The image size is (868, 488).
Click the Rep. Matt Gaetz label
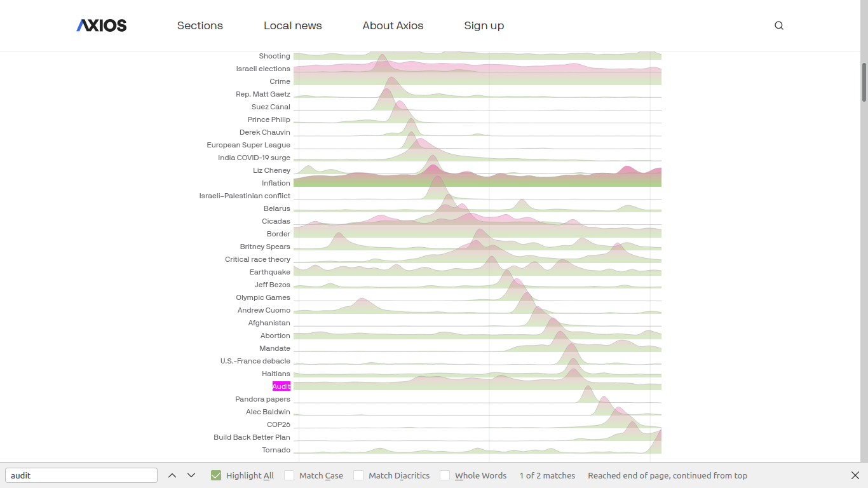pos(263,94)
